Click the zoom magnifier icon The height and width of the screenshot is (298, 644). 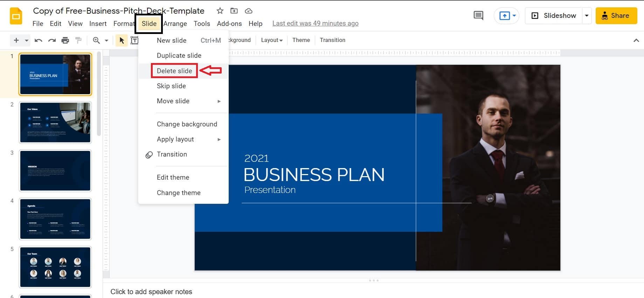(x=96, y=40)
